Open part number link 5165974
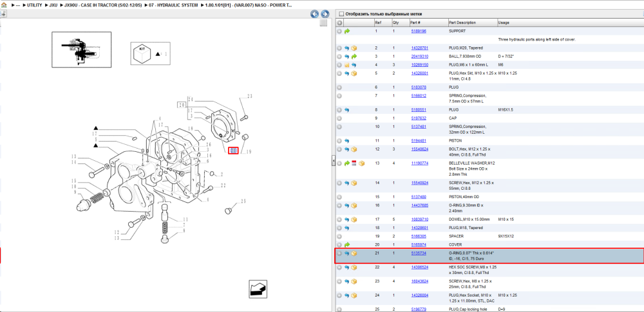 click(419, 244)
